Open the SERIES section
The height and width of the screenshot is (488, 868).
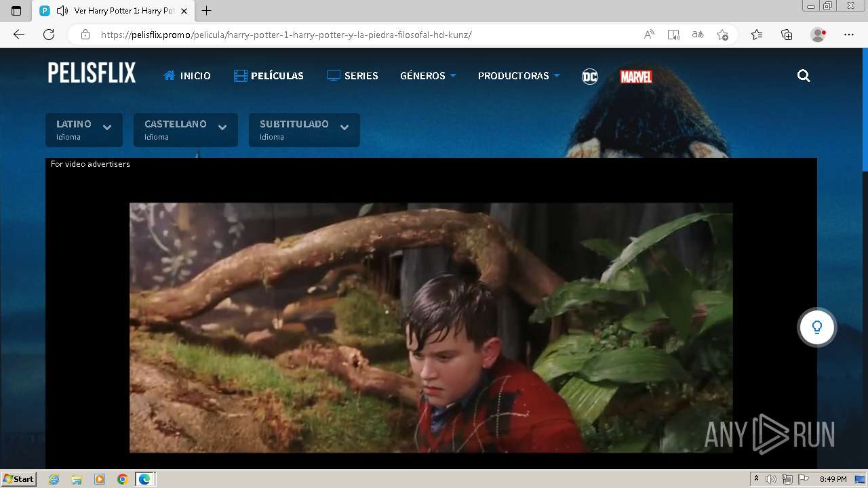point(352,76)
